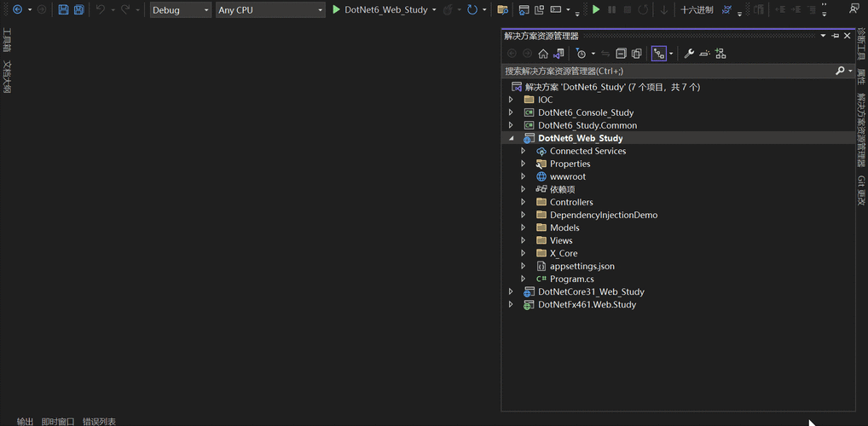The height and width of the screenshot is (426, 868).
Task: Click the Save All icon
Action: [x=79, y=9]
